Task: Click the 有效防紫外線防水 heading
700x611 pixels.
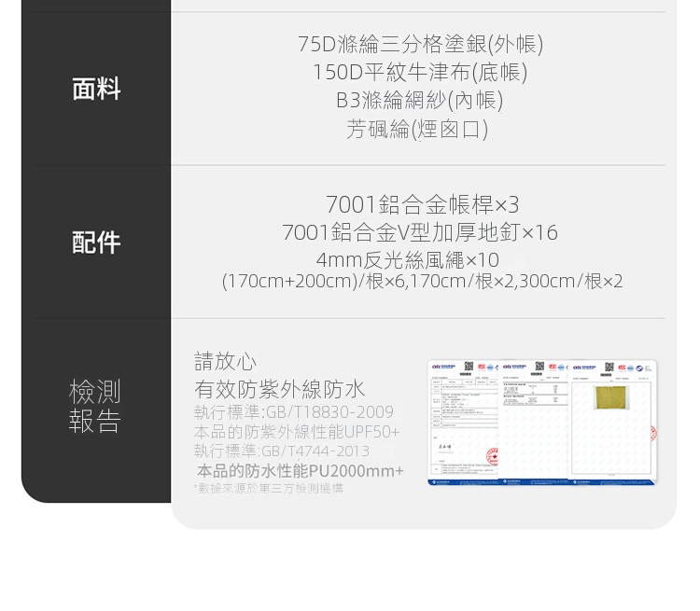Action: [279, 389]
